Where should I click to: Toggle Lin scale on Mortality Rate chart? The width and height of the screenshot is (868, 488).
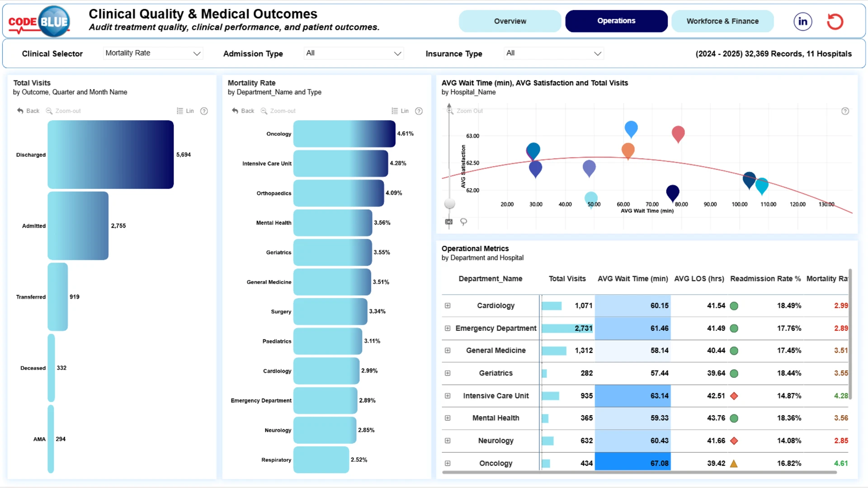click(400, 111)
